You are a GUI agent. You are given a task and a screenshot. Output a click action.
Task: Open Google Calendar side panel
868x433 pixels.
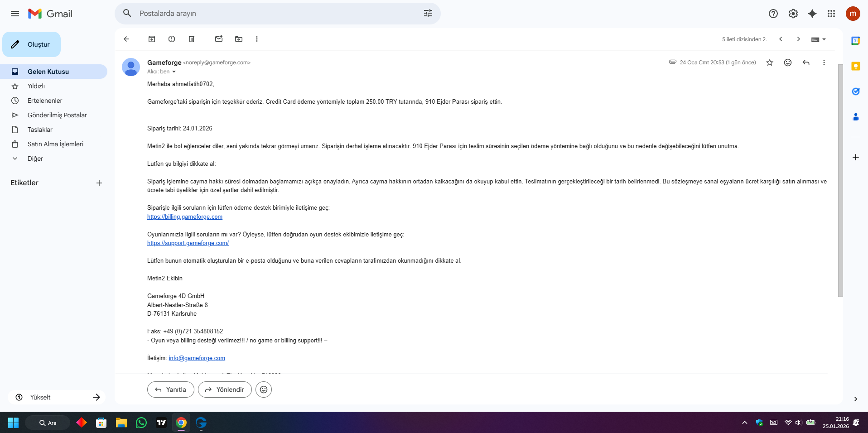pyautogui.click(x=856, y=41)
